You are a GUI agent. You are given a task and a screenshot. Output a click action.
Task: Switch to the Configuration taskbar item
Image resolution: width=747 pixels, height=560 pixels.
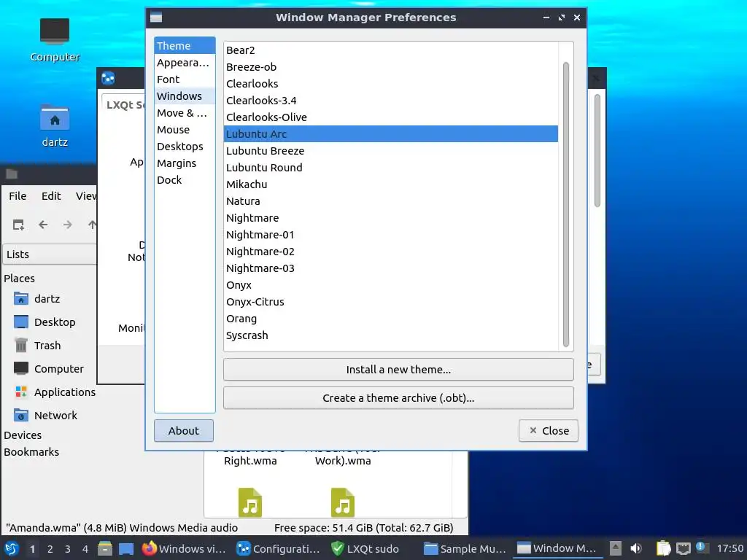point(279,548)
